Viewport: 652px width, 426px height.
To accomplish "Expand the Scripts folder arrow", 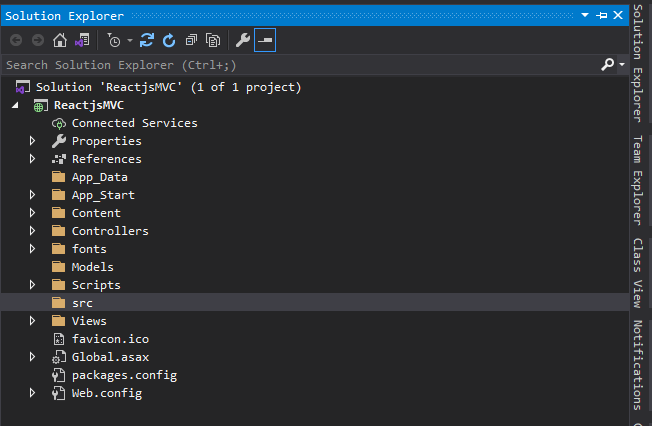I will [32, 285].
